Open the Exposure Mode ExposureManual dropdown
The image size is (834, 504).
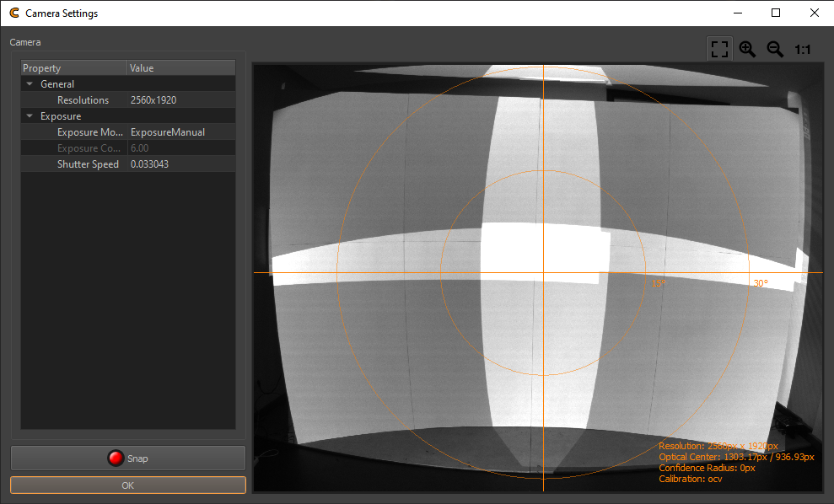click(x=180, y=132)
